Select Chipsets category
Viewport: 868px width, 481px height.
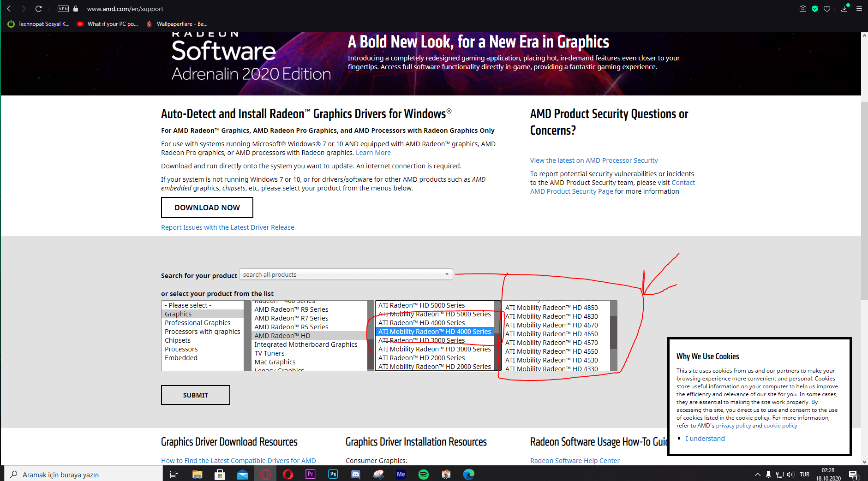pyautogui.click(x=203, y=340)
